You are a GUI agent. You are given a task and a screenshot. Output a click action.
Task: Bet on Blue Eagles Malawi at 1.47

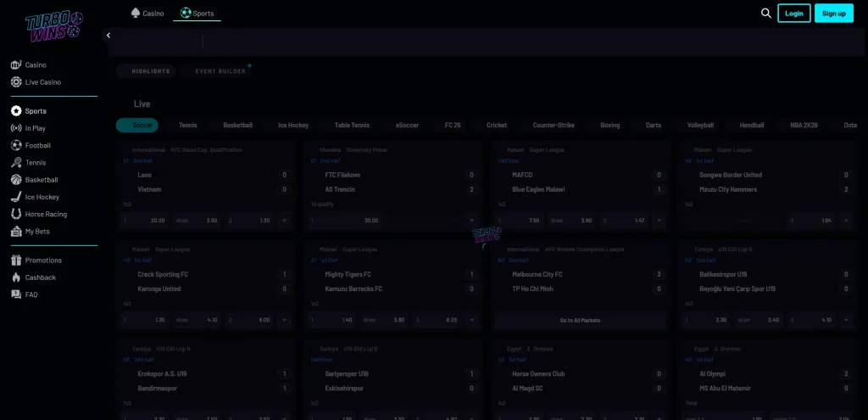624,221
